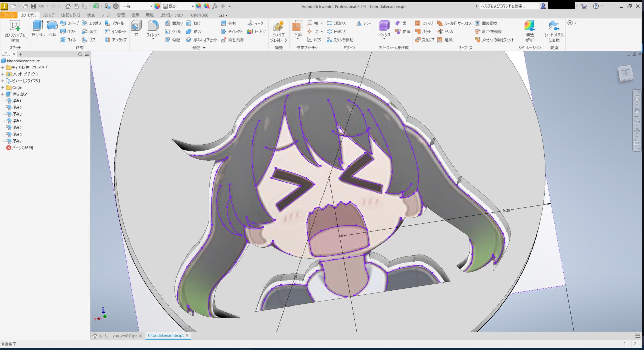The height and width of the screenshot is (350, 644).
Task: Open the コラボレーション ribbon tab
Action: pyautogui.click(x=172, y=15)
